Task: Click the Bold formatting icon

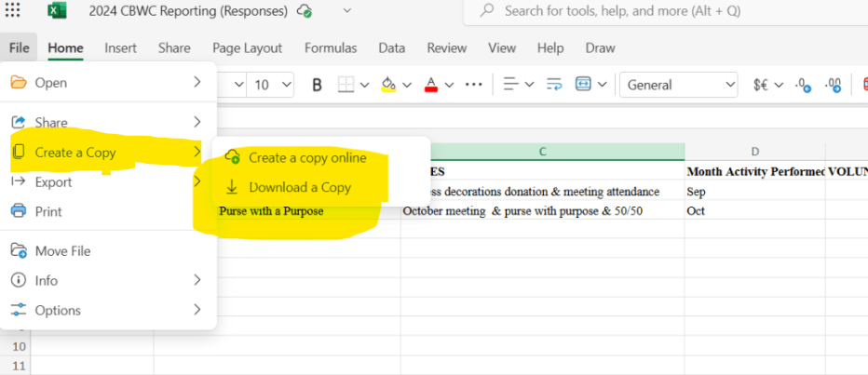Action: [x=317, y=85]
